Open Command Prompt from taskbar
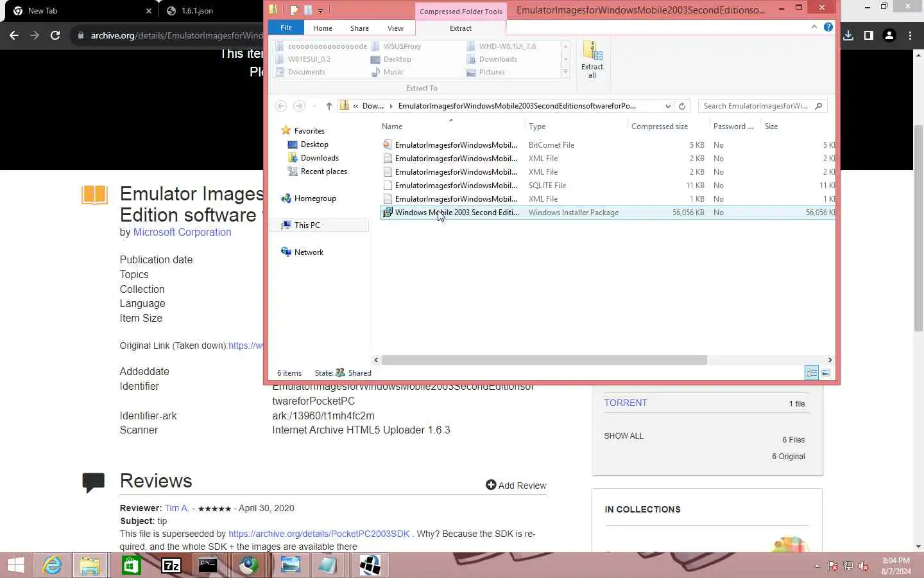Viewport: 924px width, 578px height. pyautogui.click(x=208, y=565)
